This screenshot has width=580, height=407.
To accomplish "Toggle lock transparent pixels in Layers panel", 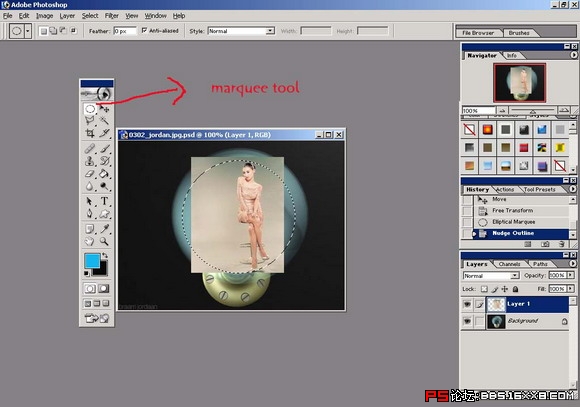I will pyautogui.click(x=484, y=289).
